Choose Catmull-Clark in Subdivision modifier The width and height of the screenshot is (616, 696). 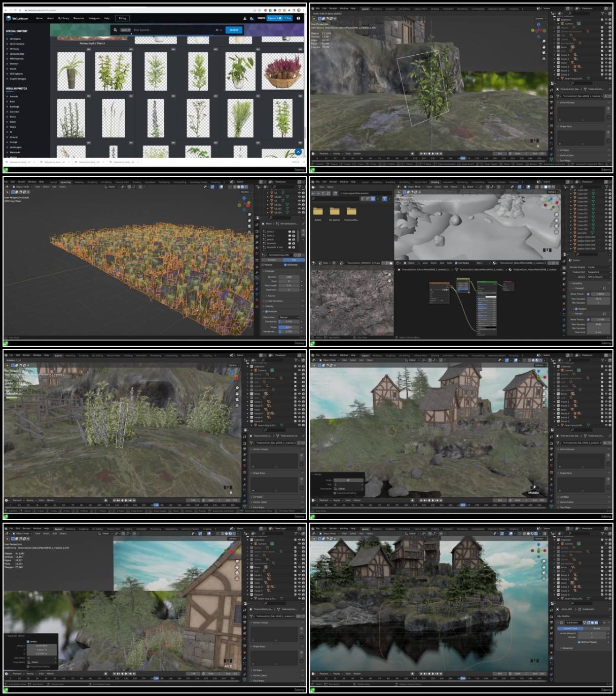pyautogui.click(x=570, y=628)
